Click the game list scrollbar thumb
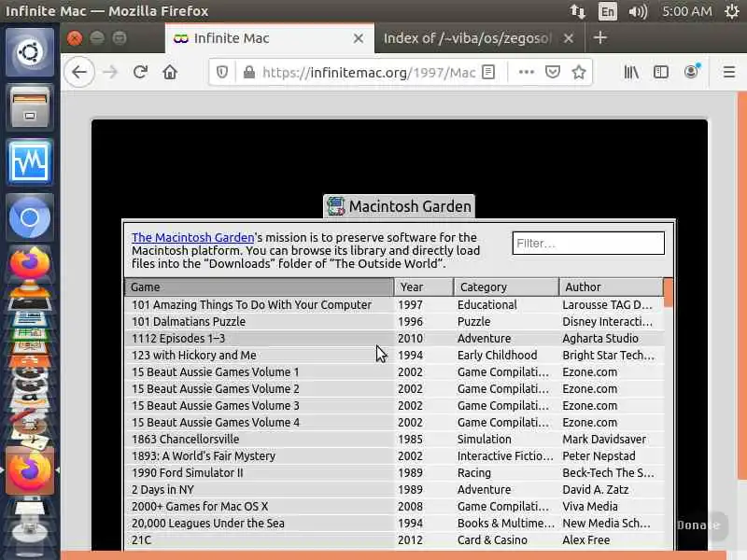Image resolution: width=747 pixels, height=560 pixels. 669,293
